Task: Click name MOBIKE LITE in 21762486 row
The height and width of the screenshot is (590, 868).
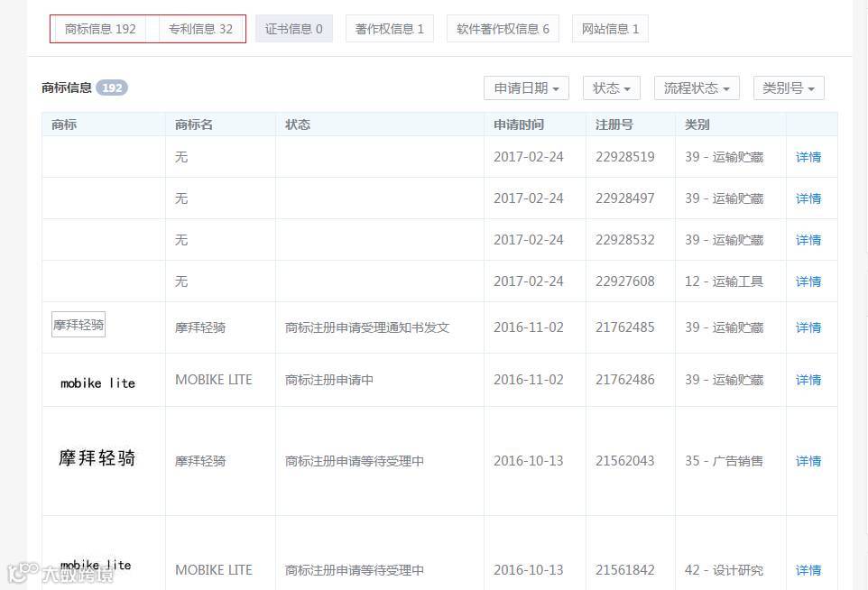Action: click(214, 380)
